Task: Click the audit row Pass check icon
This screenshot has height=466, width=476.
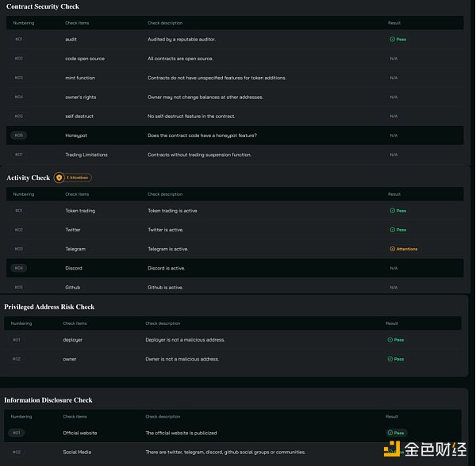Action: tap(392, 40)
